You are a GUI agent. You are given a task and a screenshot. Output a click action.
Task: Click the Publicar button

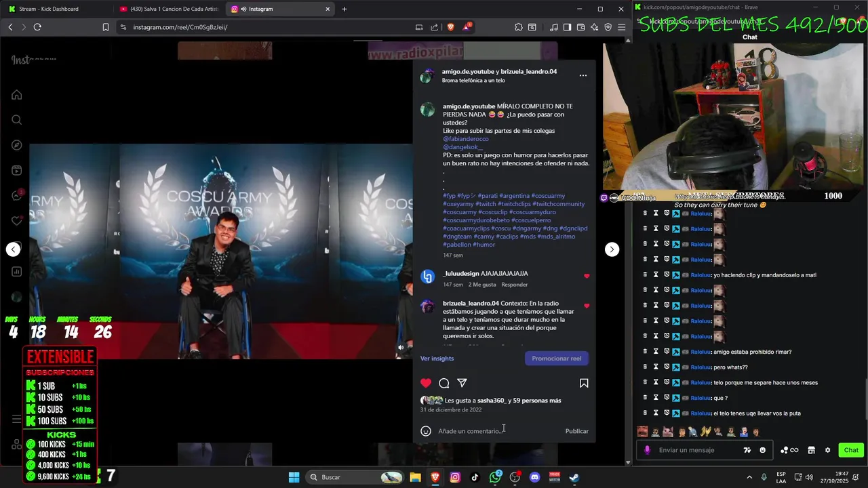[577, 431]
